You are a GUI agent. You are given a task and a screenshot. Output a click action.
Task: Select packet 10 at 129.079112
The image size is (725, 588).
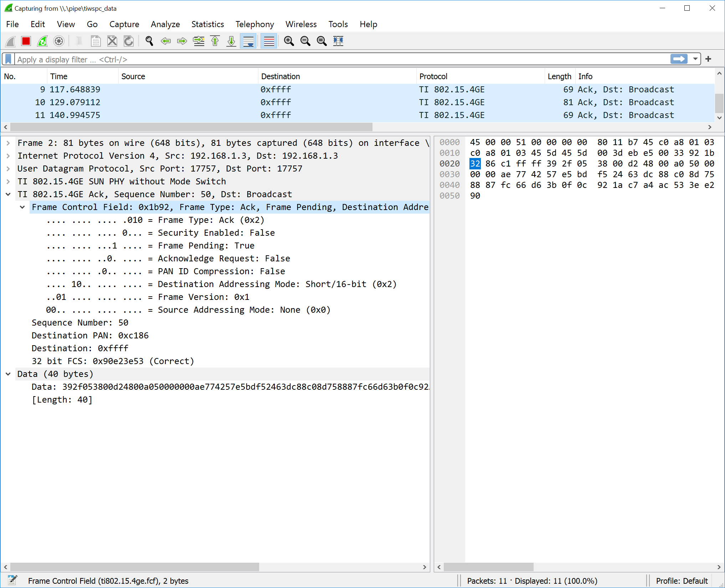tap(358, 102)
